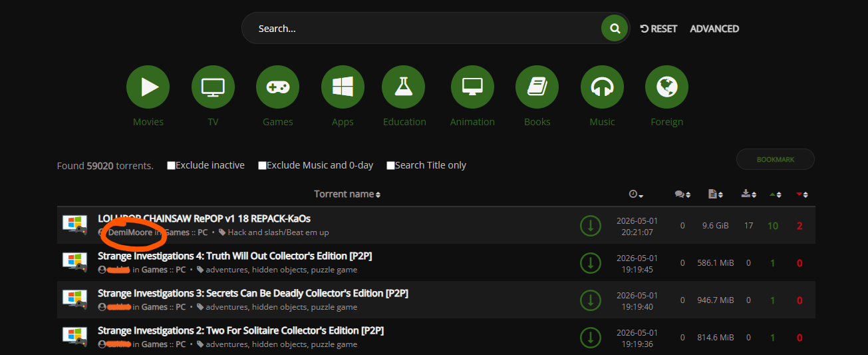Open the Games controller category icon
The image size is (868, 355).
(x=277, y=87)
